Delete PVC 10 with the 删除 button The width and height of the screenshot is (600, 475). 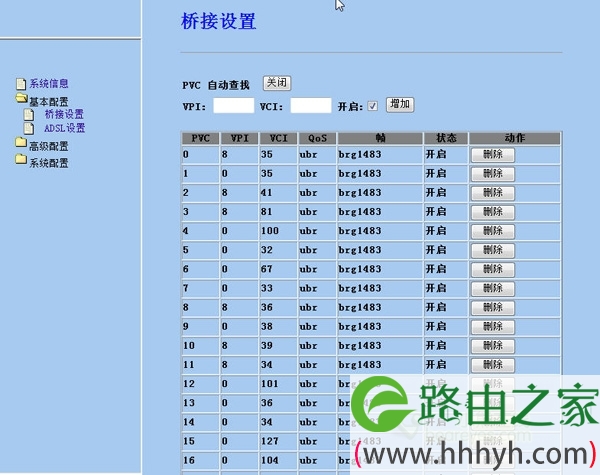492,346
